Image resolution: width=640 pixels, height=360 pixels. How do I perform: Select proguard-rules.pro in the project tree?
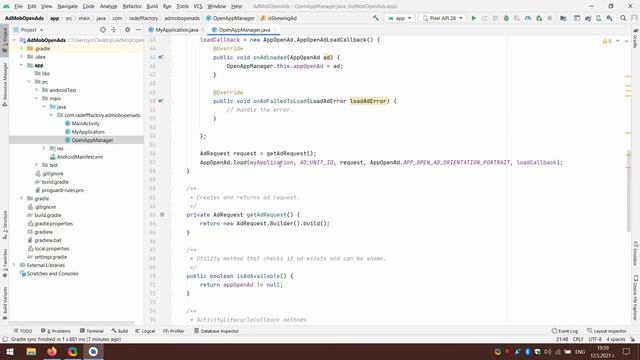pyautogui.click(x=62, y=190)
